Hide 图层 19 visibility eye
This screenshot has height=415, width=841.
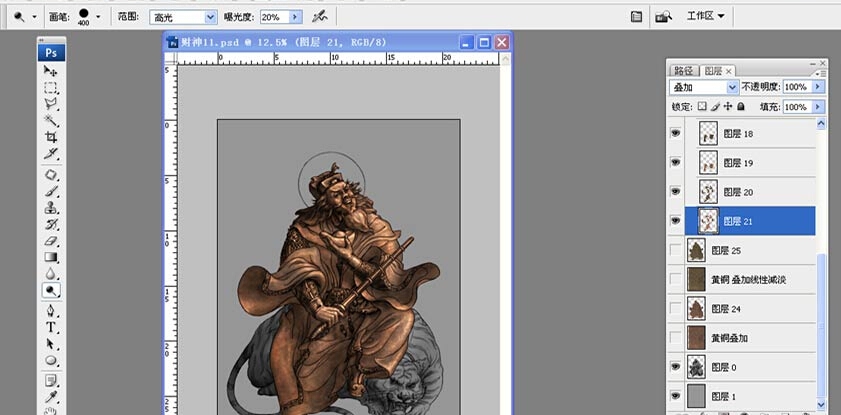[x=676, y=162]
